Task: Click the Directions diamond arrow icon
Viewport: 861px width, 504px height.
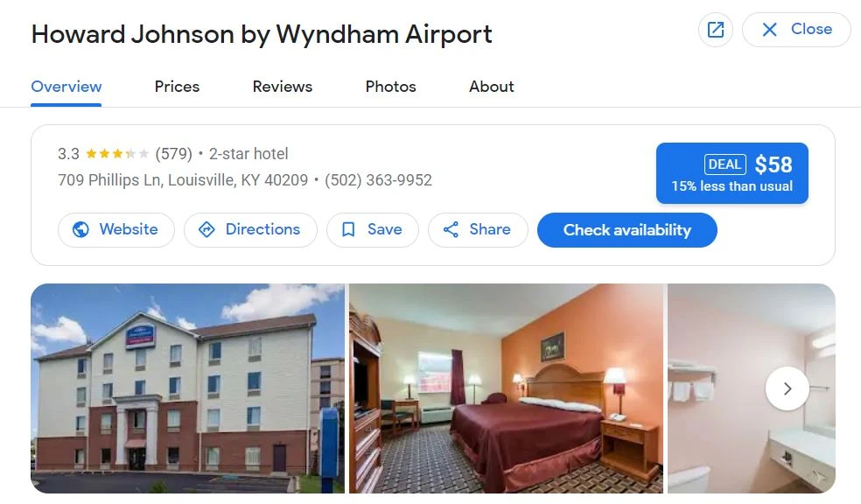Action: 206,229
